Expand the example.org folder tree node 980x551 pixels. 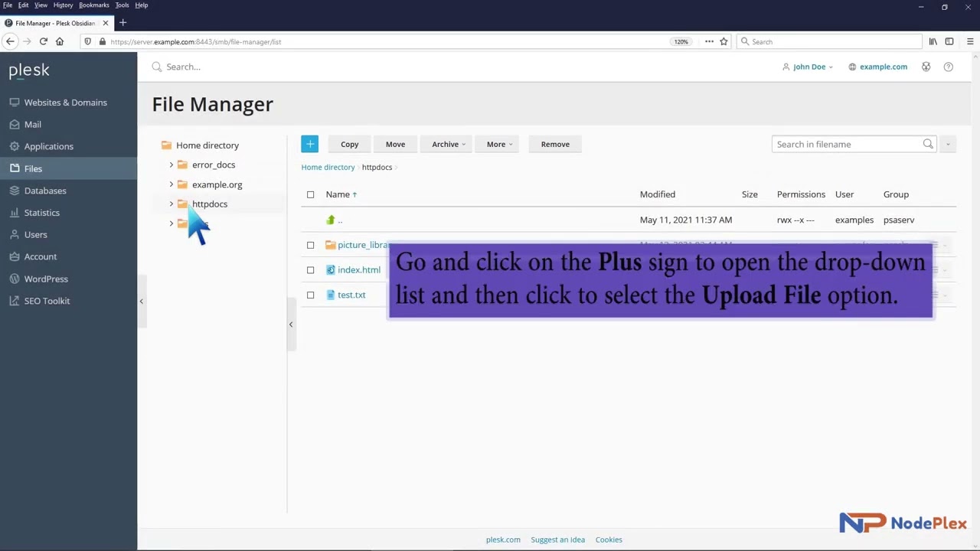click(171, 184)
